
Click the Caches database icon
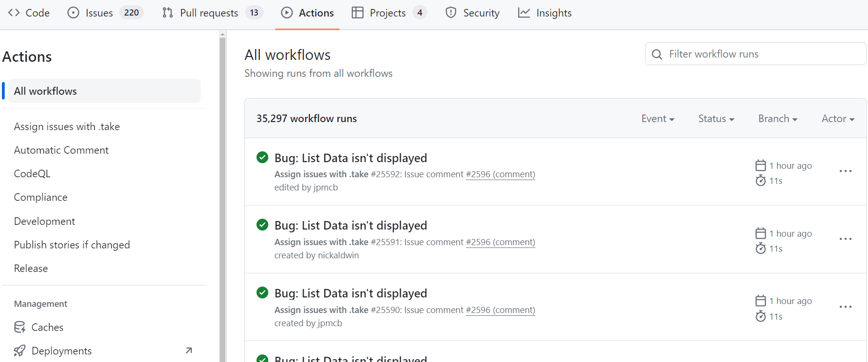[20, 327]
